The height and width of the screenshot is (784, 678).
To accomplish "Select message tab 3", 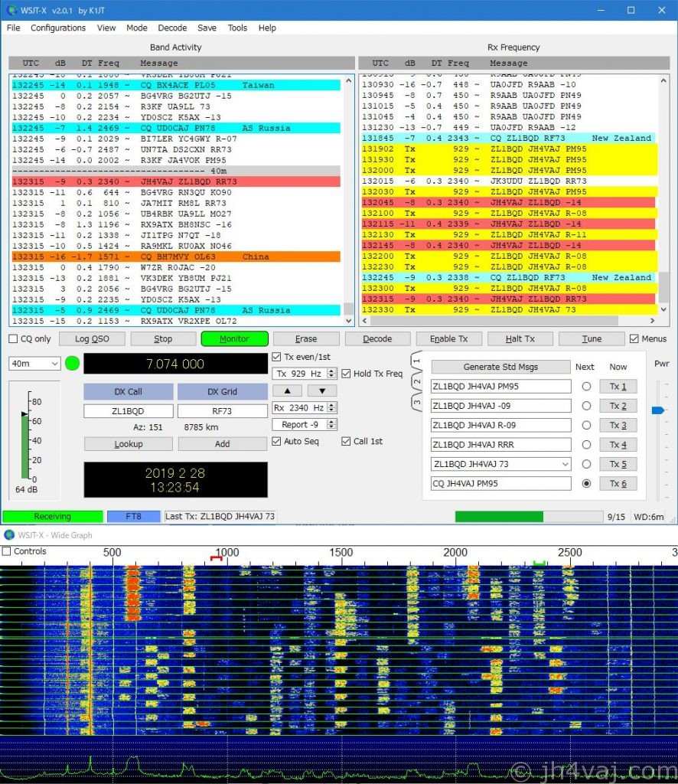I will click(417, 402).
